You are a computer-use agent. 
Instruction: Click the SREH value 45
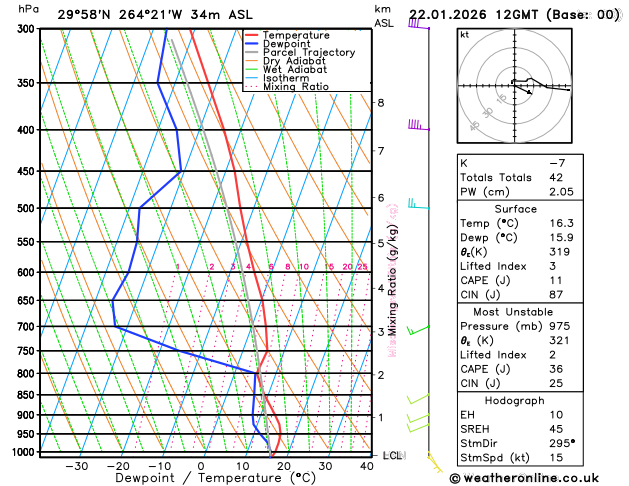click(556, 429)
